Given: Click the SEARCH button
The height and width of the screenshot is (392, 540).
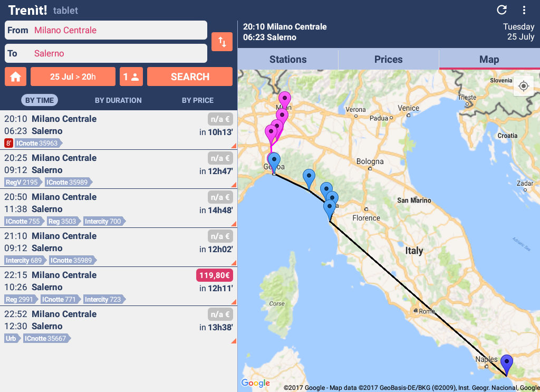Looking at the screenshot, I should [x=190, y=77].
